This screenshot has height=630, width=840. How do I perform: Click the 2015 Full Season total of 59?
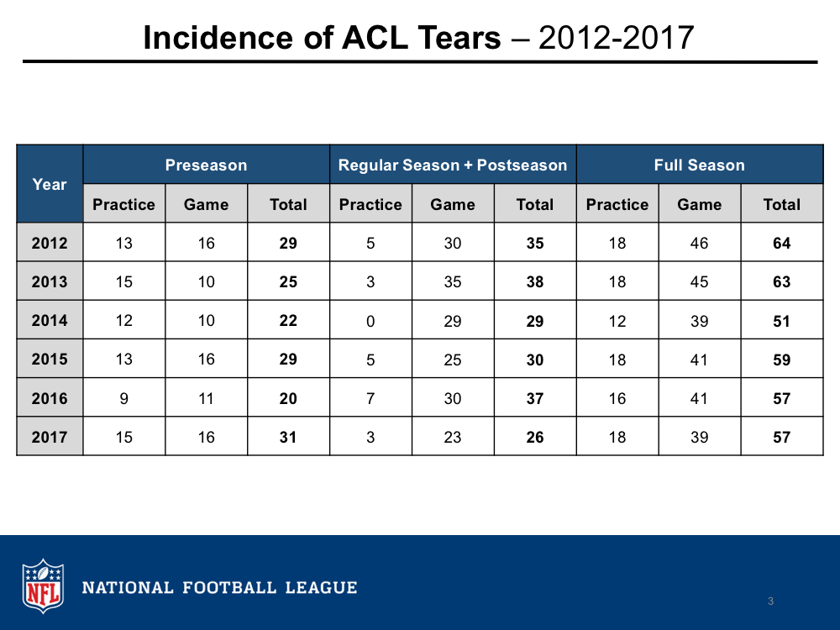(x=781, y=360)
